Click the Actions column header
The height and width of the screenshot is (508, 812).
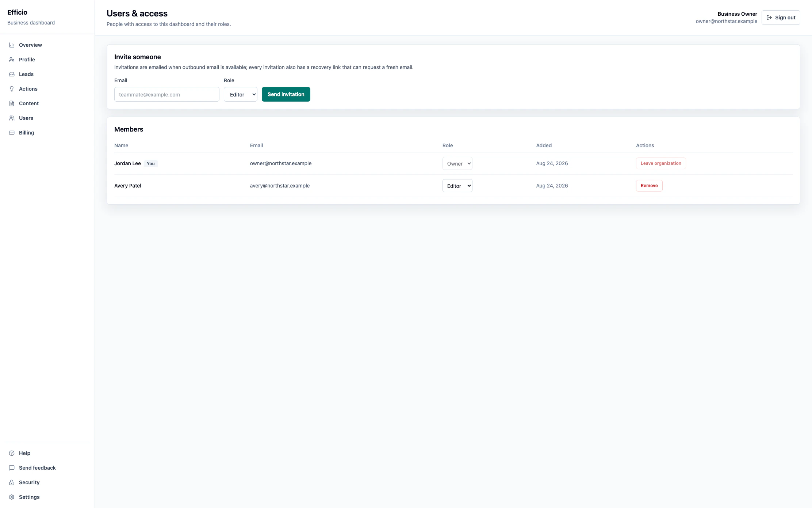pyautogui.click(x=645, y=145)
